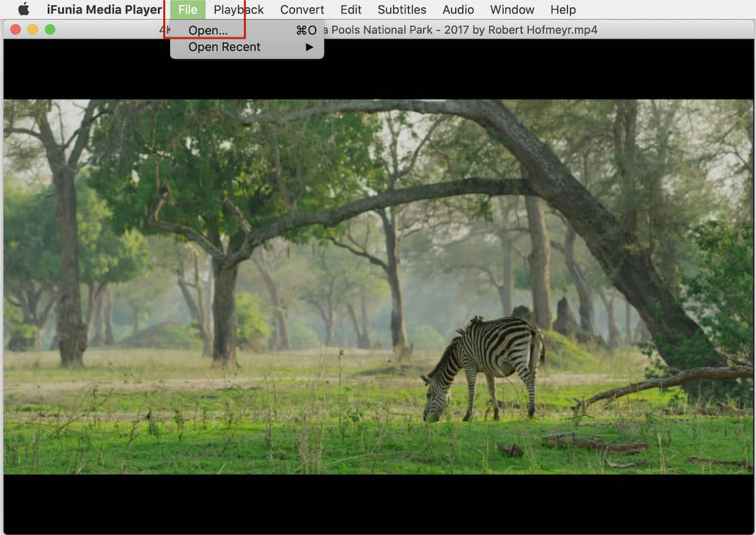Minimize the window using yellow button
Viewport: 756px width, 535px height.
[33, 30]
